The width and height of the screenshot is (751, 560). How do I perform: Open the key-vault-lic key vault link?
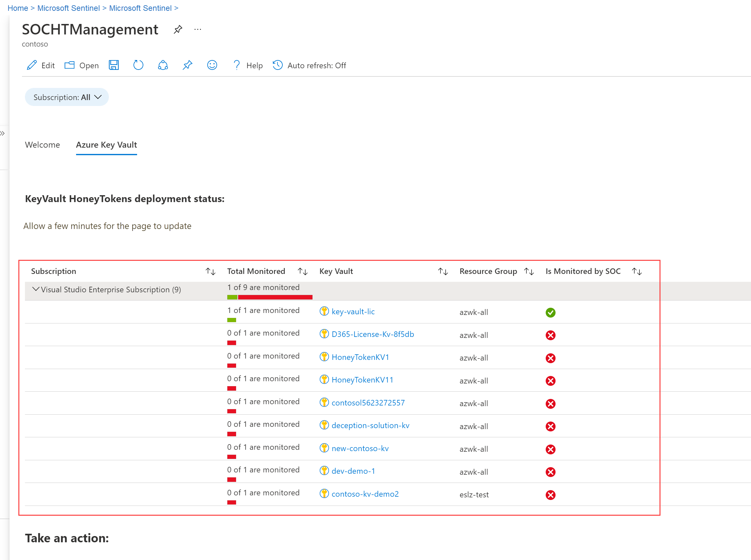(x=353, y=312)
